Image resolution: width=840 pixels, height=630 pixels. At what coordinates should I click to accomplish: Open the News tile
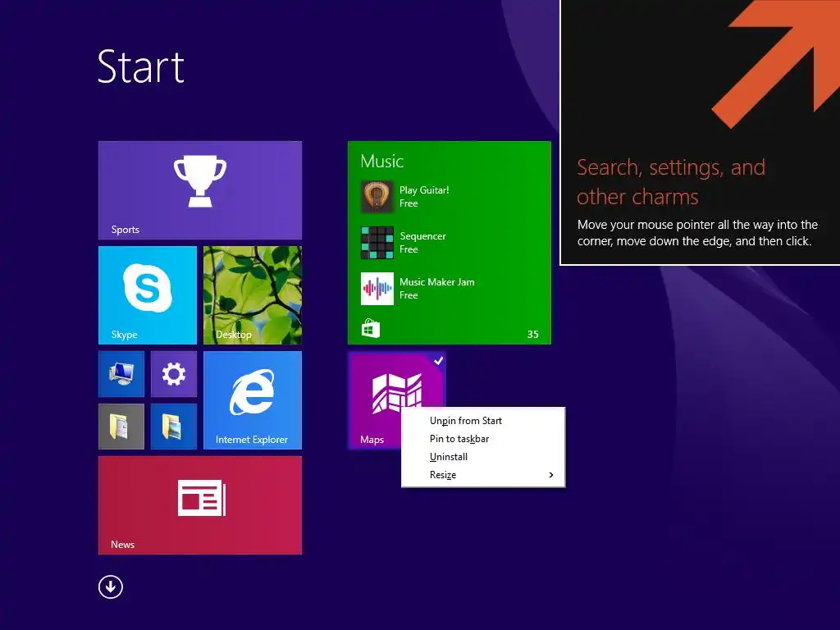[200, 505]
